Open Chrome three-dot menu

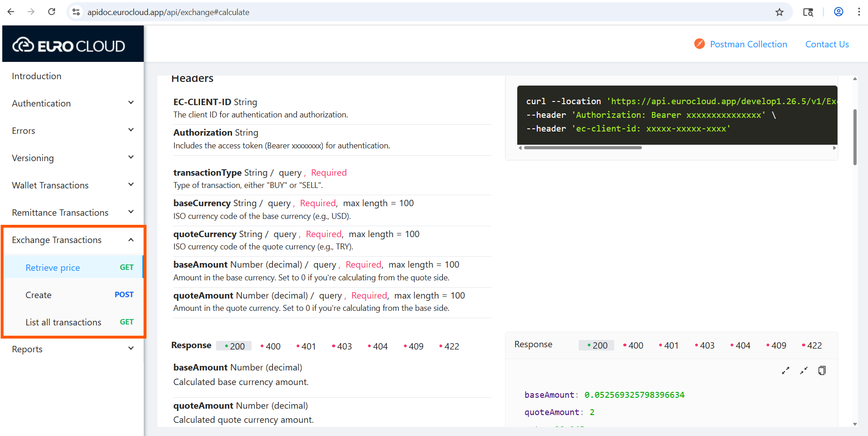[x=859, y=12]
